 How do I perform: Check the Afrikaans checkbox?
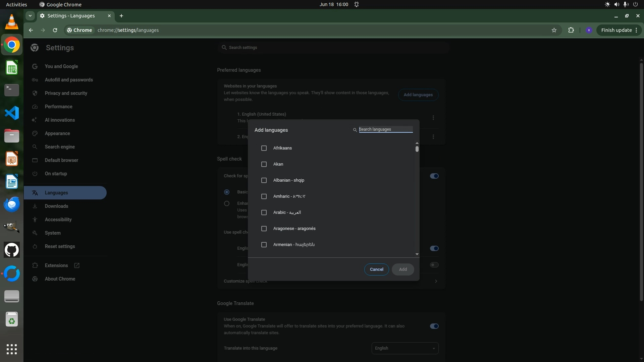click(264, 148)
